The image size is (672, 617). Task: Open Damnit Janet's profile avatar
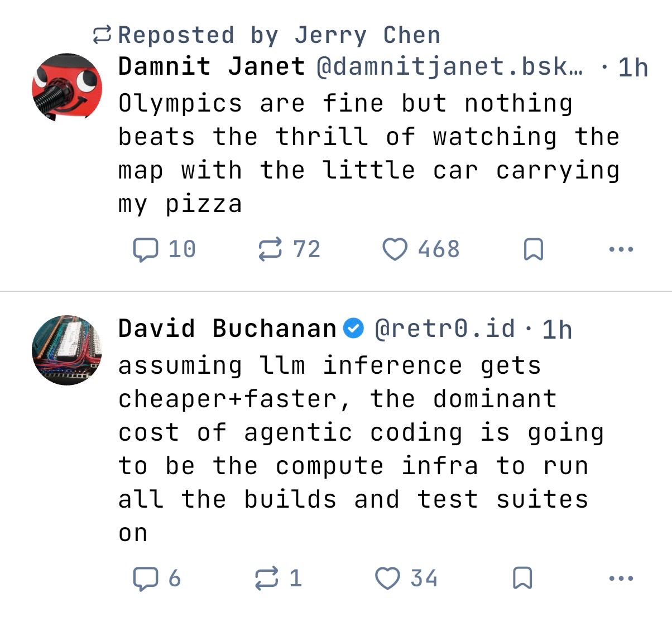click(67, 87)
